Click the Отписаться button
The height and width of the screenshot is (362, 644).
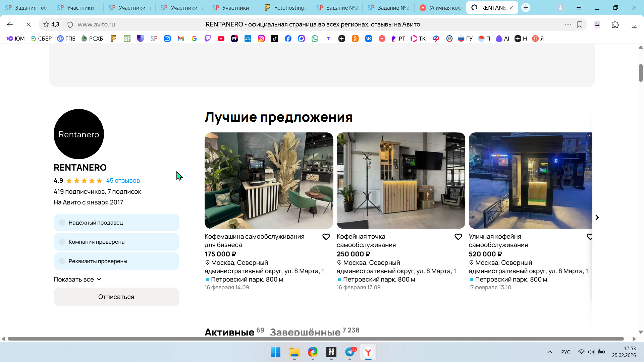tap(116, 297)
